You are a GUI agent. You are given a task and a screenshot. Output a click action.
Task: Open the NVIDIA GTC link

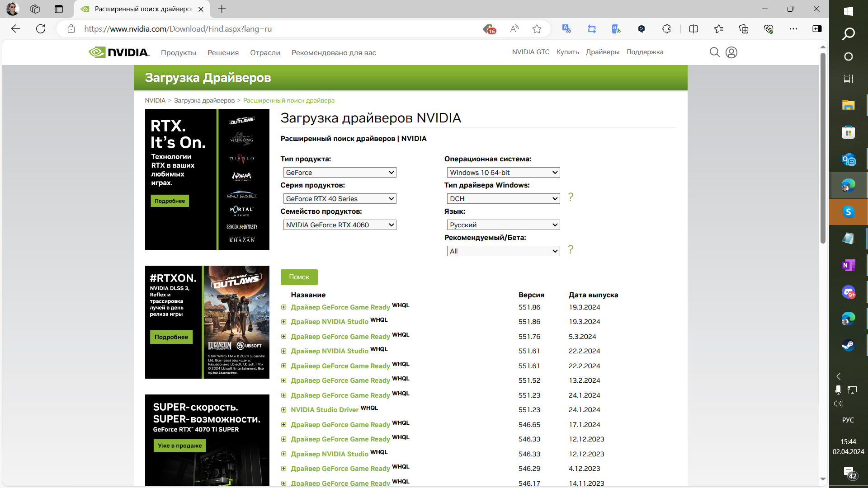(x=531, y=52)
